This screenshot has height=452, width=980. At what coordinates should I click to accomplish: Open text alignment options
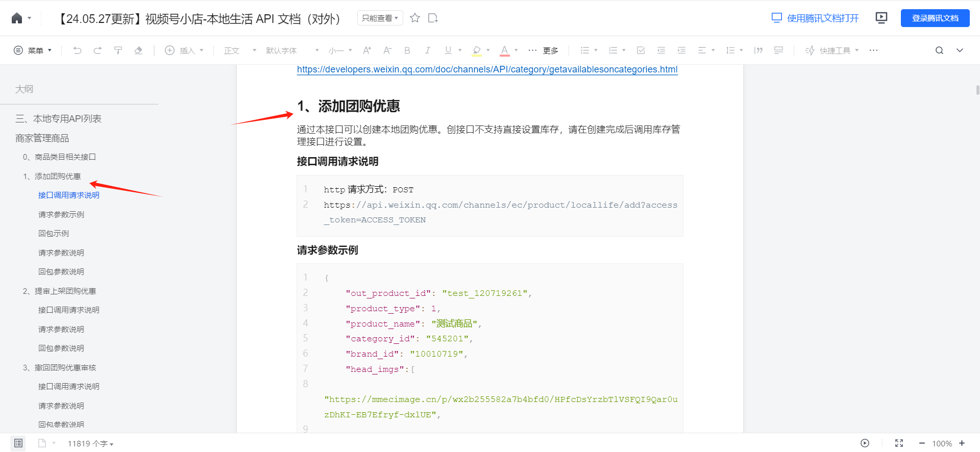tap(706, 51)
